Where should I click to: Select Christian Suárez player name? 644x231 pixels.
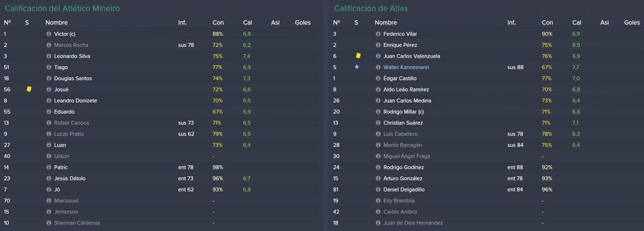coord(403,123)
